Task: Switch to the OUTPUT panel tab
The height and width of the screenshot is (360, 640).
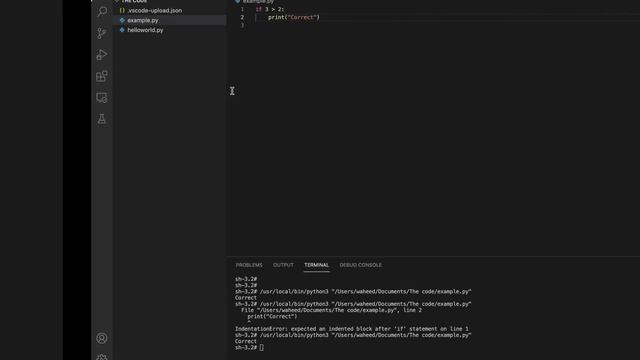Action: click(x=283, y=265)
